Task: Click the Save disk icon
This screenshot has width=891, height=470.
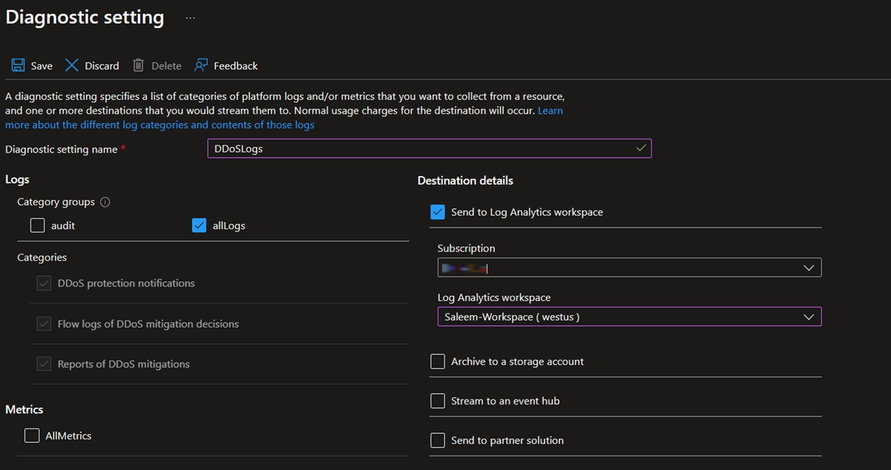Action: pos(18,66)
